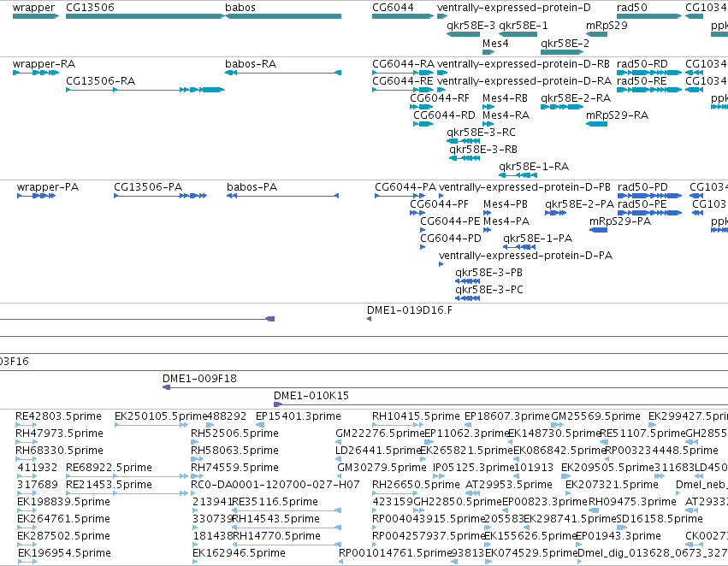Viewport: 728px width, 566px height.
Task: Select the CG6044-RA transcript label
Action: [x=404, y=64]
